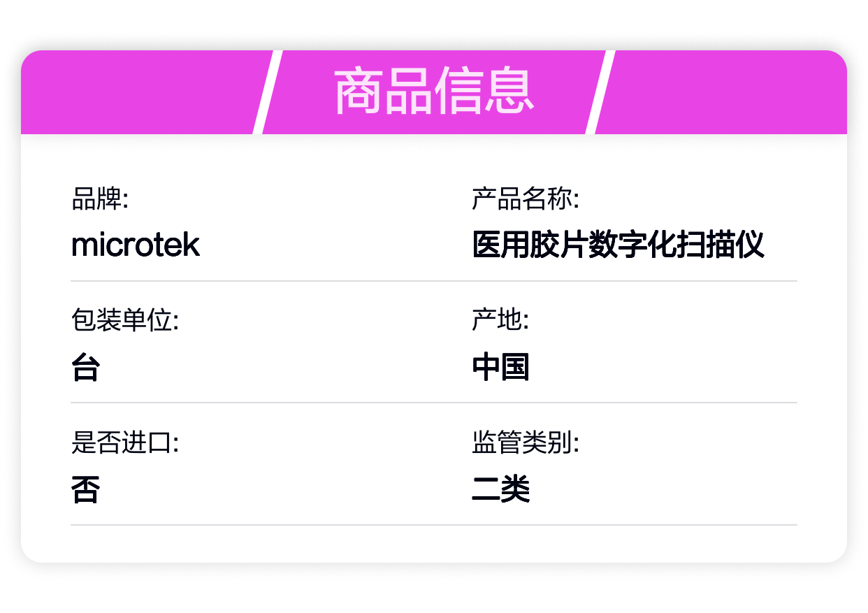Select the 产品名称 label
Screen dimensions: 868x613
pyautogui.click(x=526, y=199)
